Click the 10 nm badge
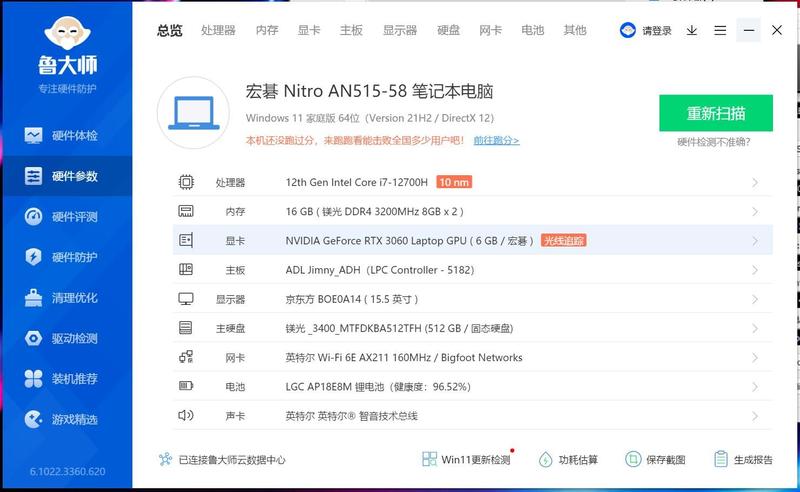The height and width of the screenshot is (492, 800). [454, 182]
